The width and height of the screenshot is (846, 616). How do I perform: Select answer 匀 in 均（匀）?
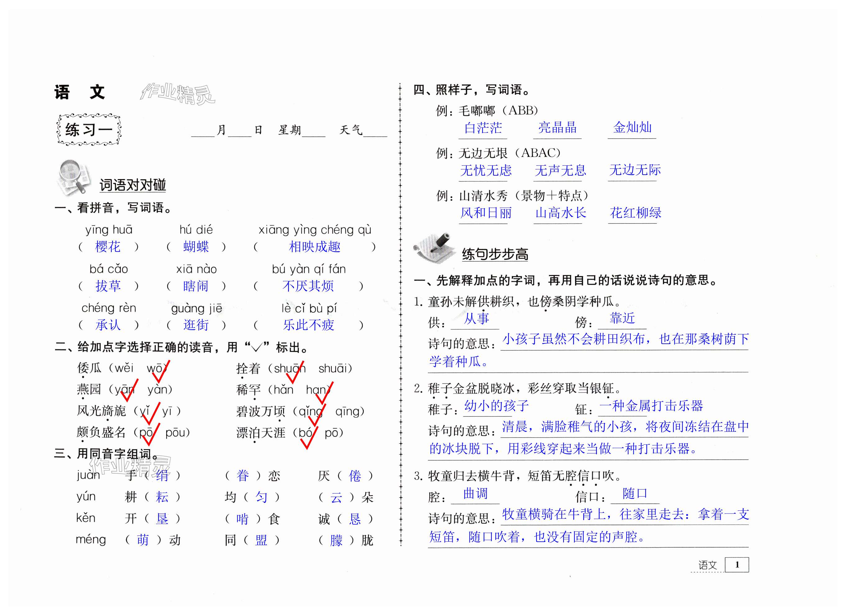pyautogui.click(x=261, y=497)
